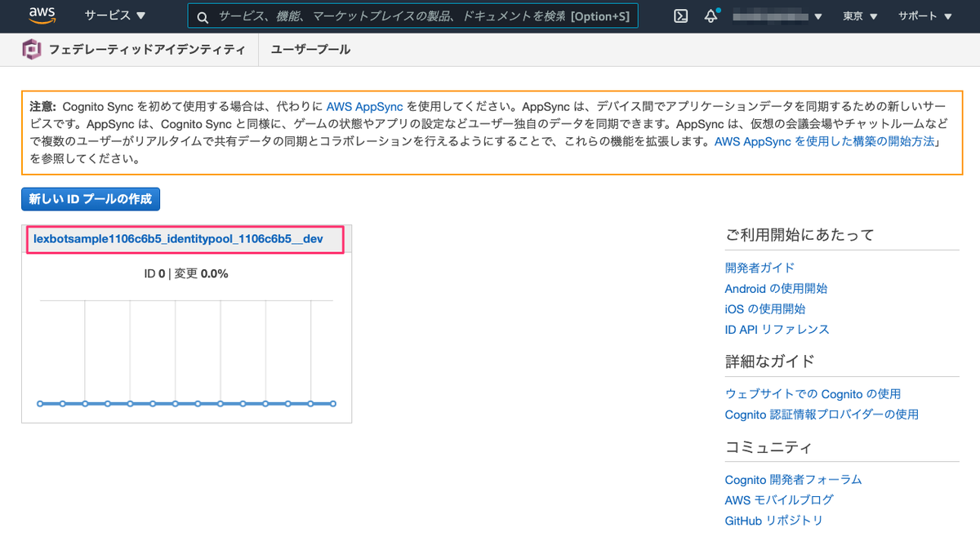Click the 新しい ID プールの作成 button
The width and height of the screenshot is (980, 550).
pyautogui.click(x=90, y=198)
